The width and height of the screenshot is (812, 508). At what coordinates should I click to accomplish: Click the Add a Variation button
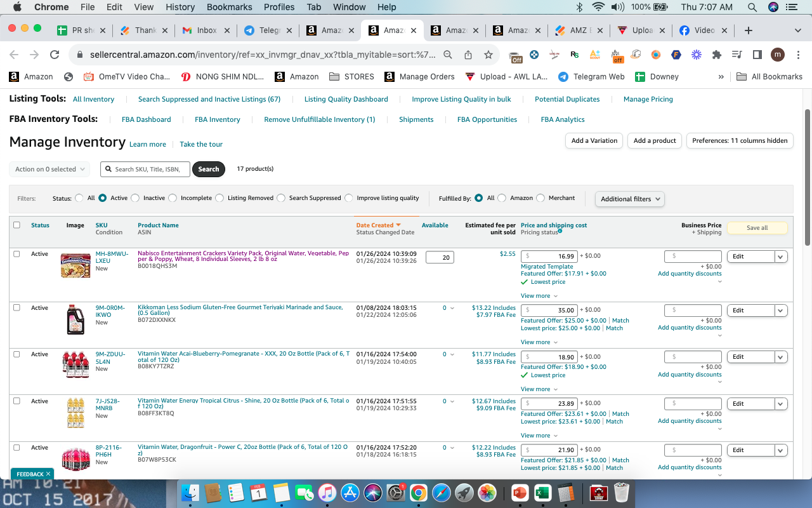point(594,141)
